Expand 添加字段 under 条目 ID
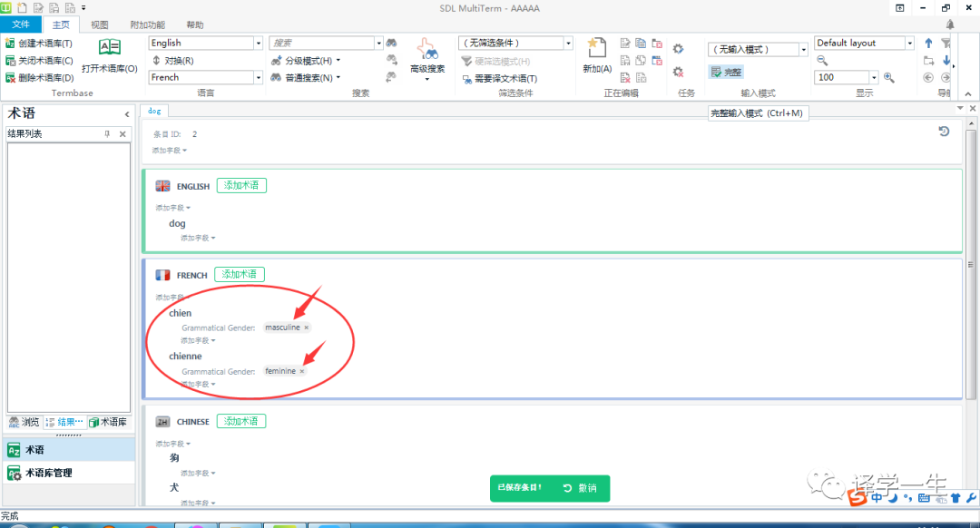 click(x=169, y=151)
